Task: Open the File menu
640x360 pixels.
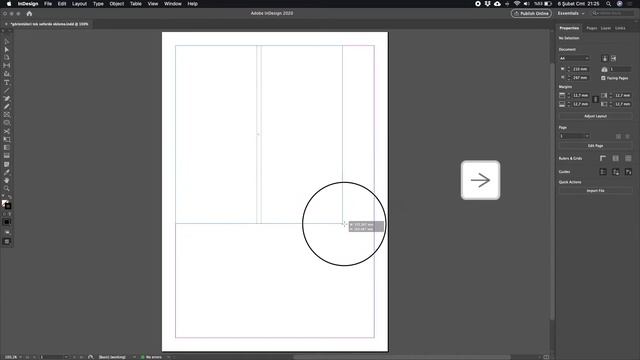Action: pos(48,4)
